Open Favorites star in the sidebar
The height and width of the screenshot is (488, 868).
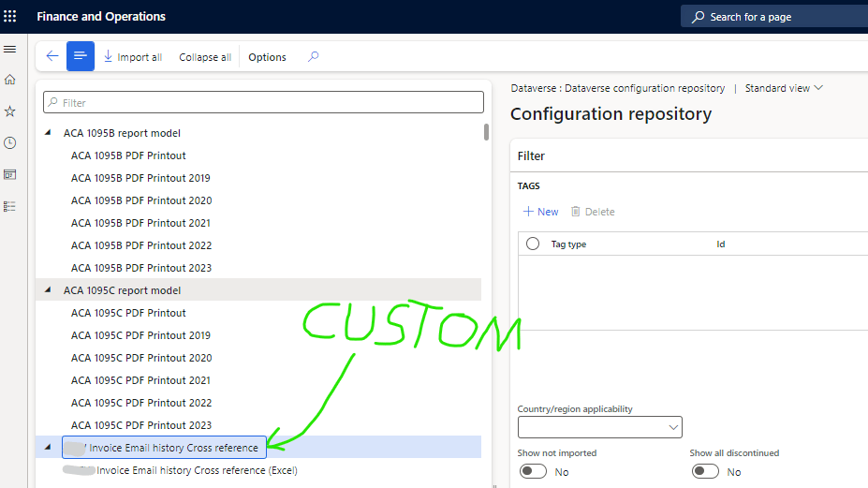10,111
